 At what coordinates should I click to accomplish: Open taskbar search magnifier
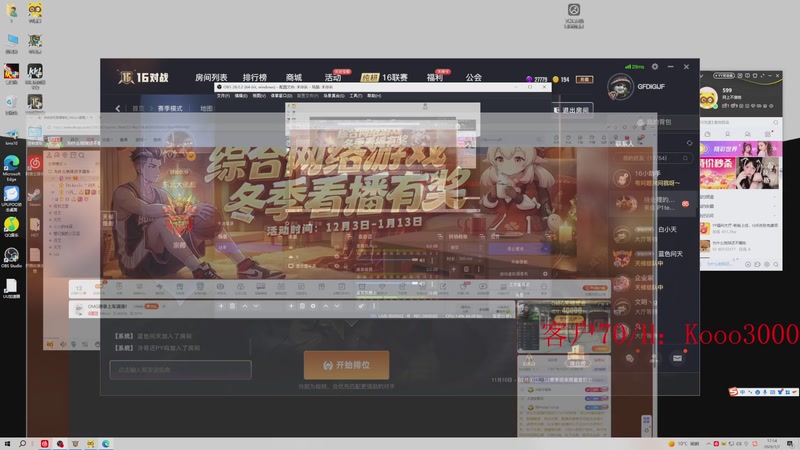point(22,444)
